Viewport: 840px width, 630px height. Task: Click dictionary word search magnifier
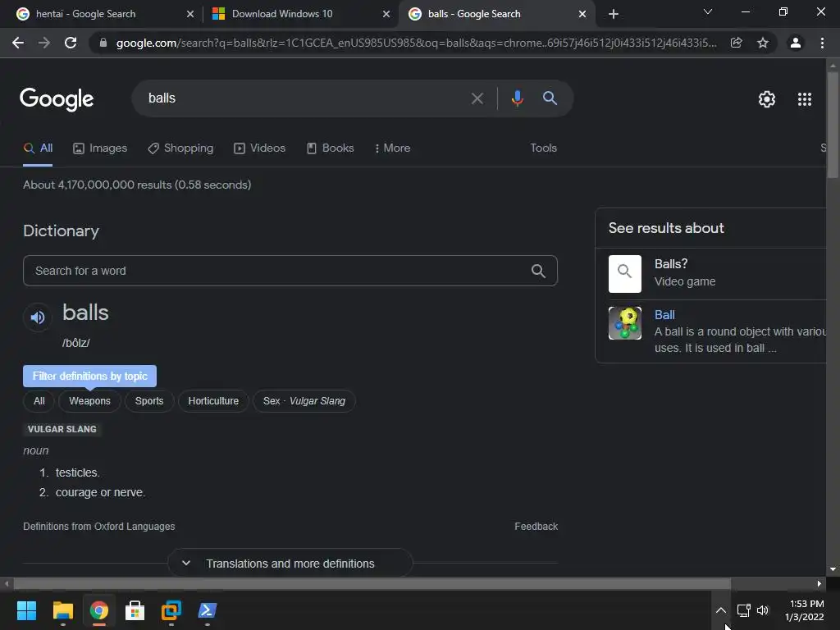pyautogui.click(x=538, y=271)
